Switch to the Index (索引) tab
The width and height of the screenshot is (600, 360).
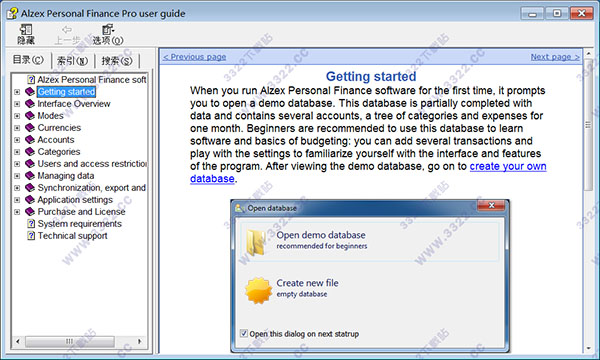point(72,61)
